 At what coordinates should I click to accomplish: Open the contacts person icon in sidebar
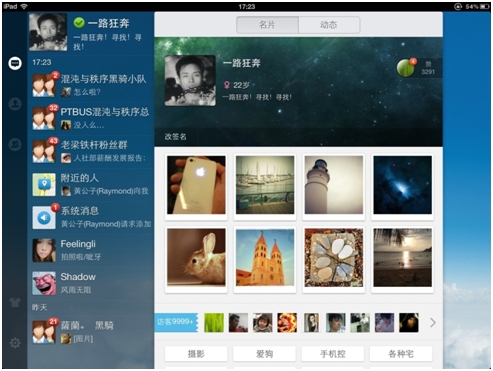tap(15, 104)
